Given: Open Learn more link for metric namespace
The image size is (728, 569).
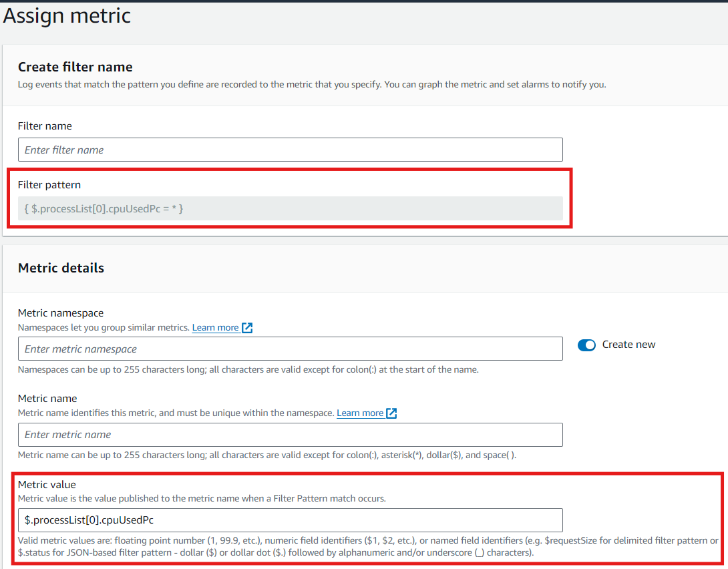Looking at the screenshot, I should pyautogui.click(x=216, y=328).
